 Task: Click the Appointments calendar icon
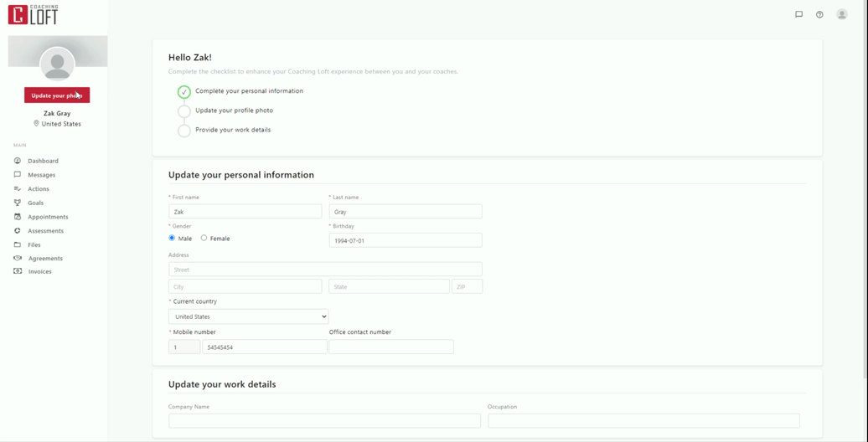pyautogui.click(x=18, y=217)
